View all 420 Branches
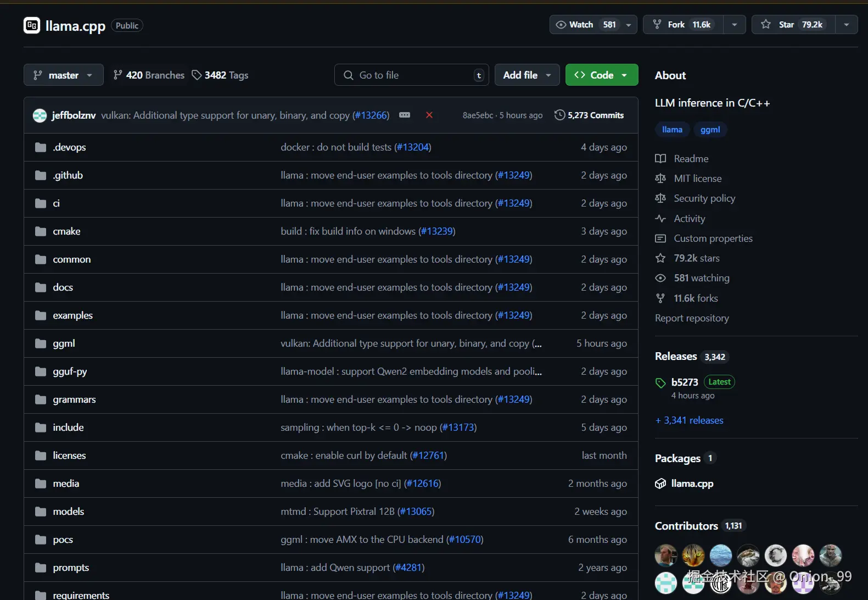The height and width of the screenshot is (600, 868). [149, 75]
